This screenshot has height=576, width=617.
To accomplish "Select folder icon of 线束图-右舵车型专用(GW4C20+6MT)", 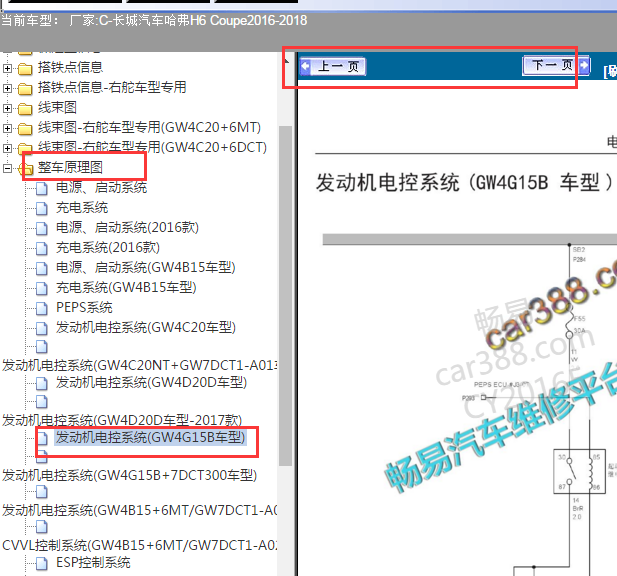I will coord(25,129).
